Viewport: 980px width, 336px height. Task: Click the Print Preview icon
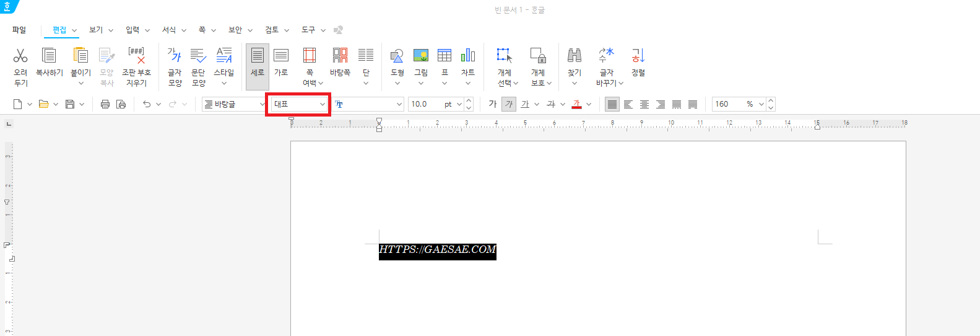121,104
